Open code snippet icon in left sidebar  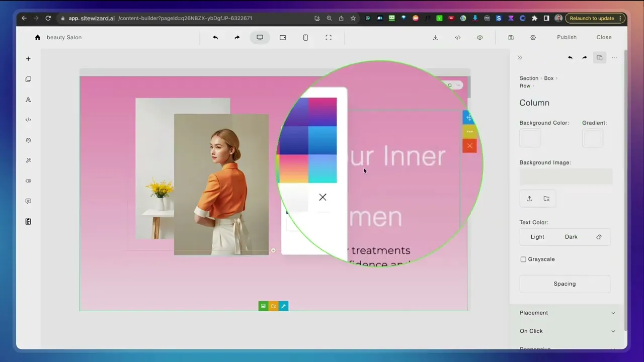click(x=28, y=120)
